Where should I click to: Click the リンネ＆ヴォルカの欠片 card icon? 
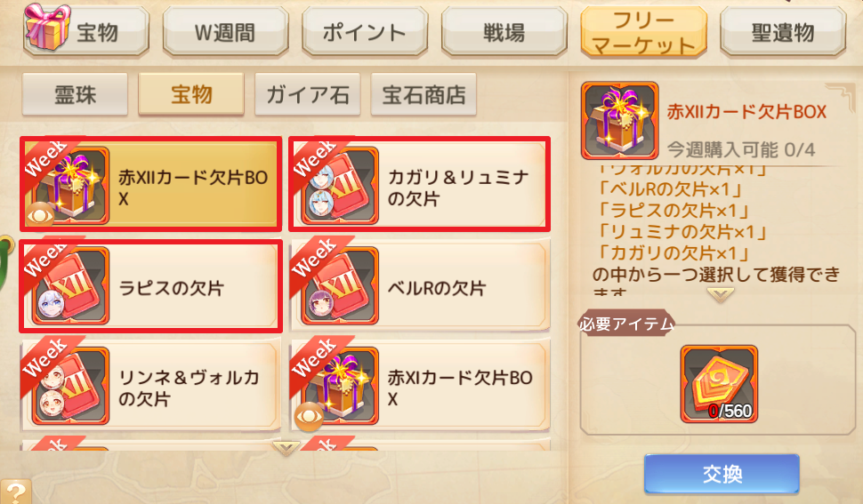[71, 385]
